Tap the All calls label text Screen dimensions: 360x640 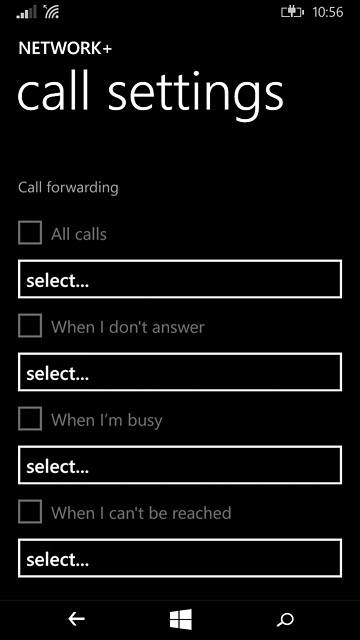[79, 234]
